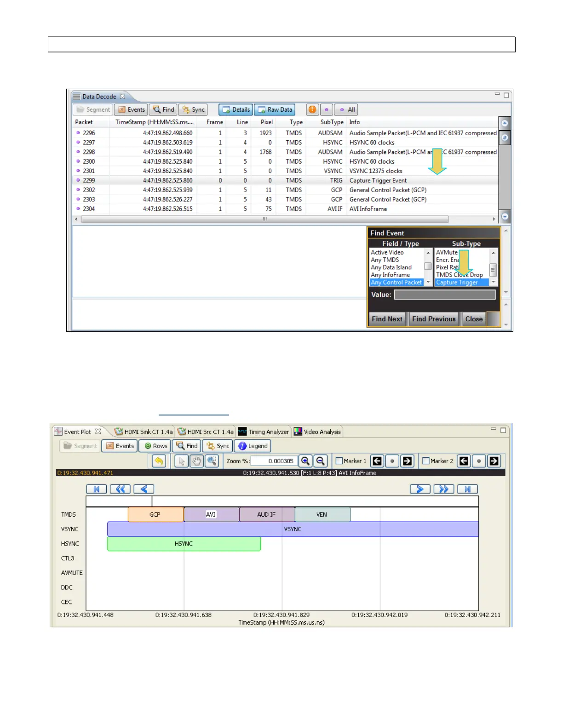563x728 pixels.
Task: Click the yellow undo arrow icon
Action: pos(159,461)
